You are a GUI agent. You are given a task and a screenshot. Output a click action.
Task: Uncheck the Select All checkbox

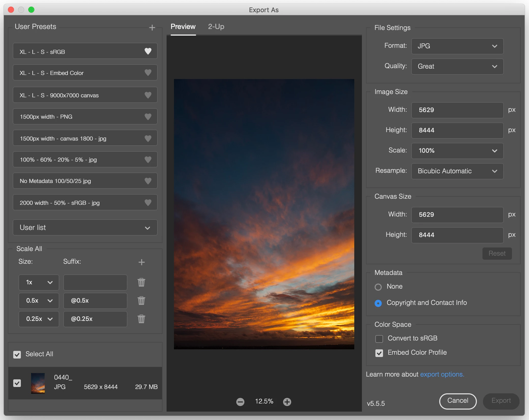[x=17, y=354]
